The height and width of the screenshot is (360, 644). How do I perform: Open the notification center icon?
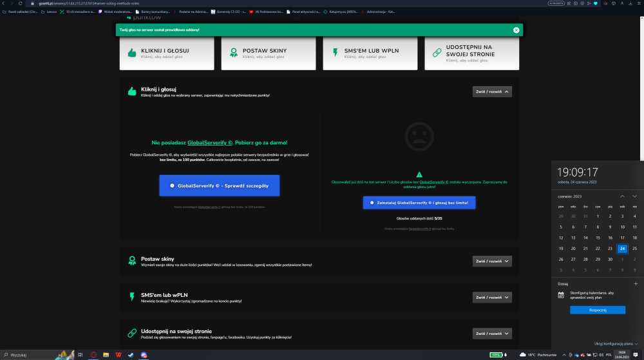[636, 355]
